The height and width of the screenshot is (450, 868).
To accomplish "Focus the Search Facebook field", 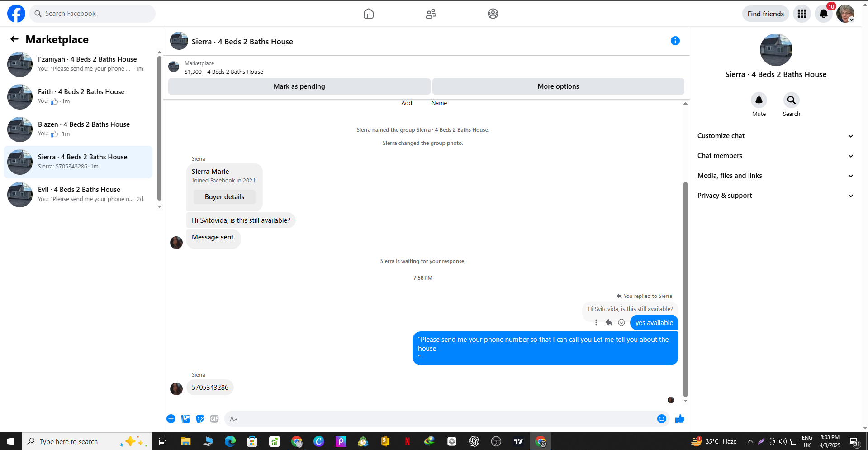I will 93,14.
